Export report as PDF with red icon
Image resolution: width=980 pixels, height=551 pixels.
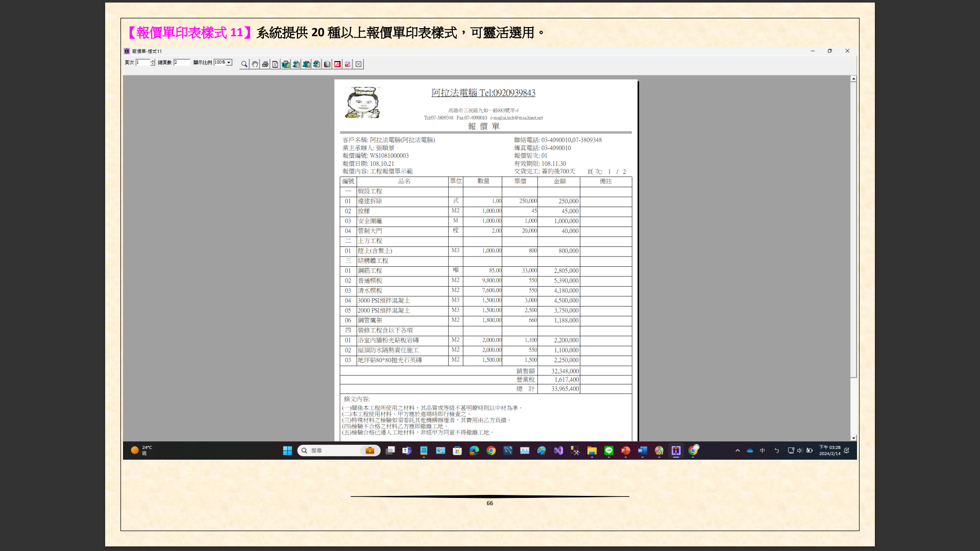point(337,64)
